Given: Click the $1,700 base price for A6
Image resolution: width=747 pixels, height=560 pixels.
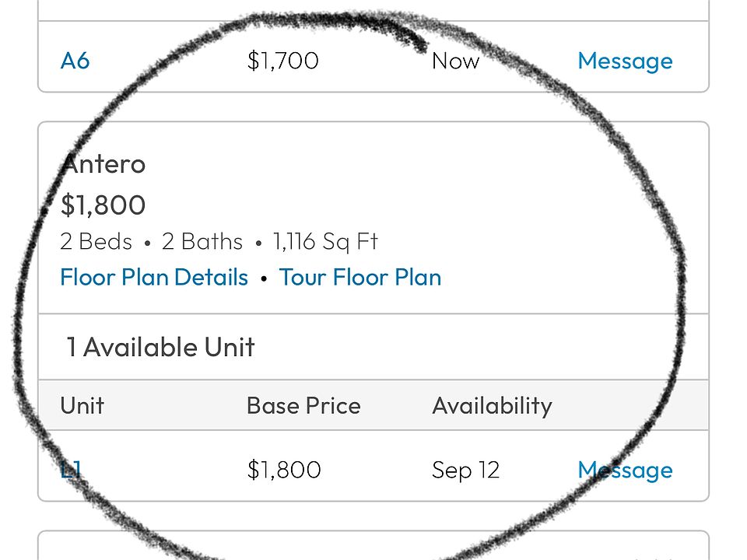Looking at the screenshot, I should [x=282, y=61].
